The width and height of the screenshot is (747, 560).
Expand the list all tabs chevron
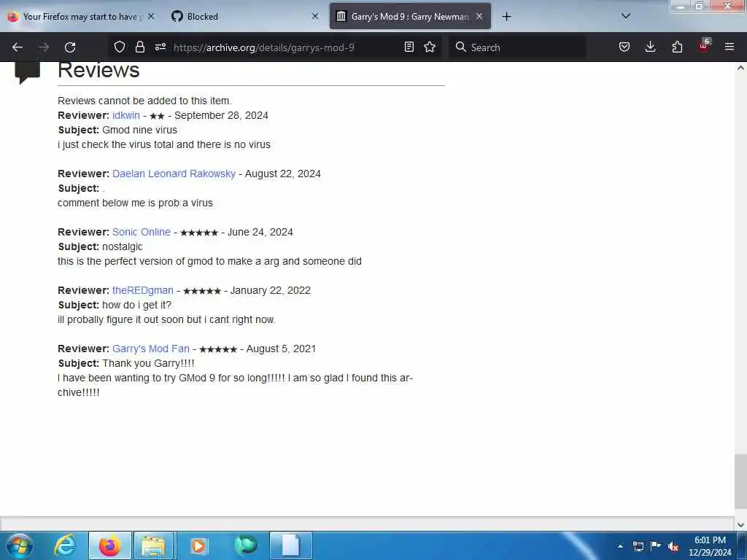626,16
